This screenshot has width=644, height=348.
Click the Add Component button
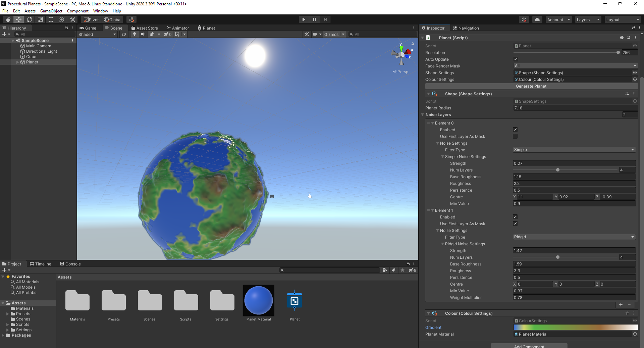coord(529,346)
